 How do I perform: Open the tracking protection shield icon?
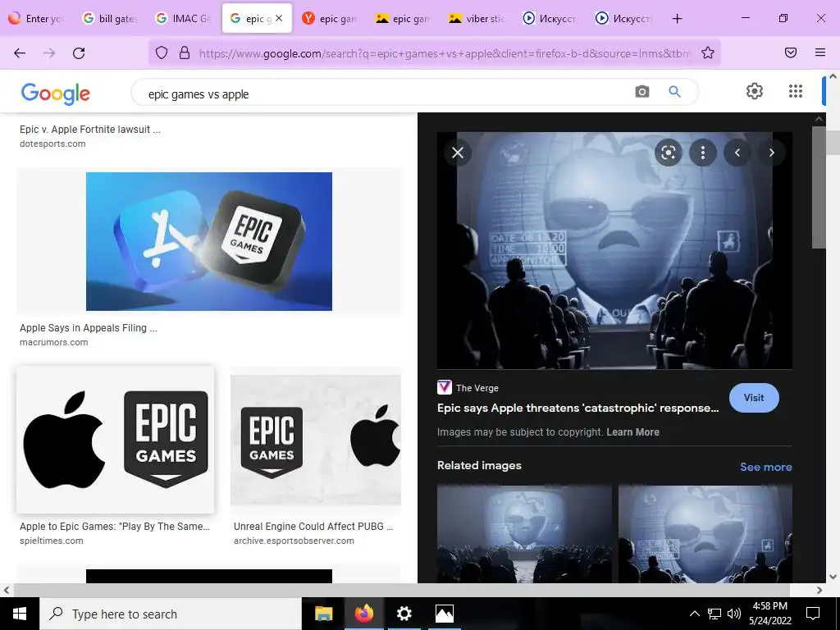click(162, 52)
